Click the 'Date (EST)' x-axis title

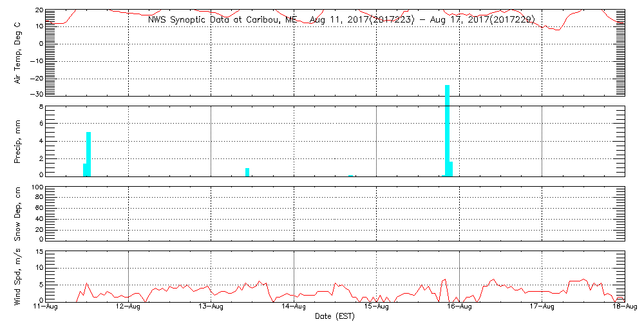coord(334,316)
